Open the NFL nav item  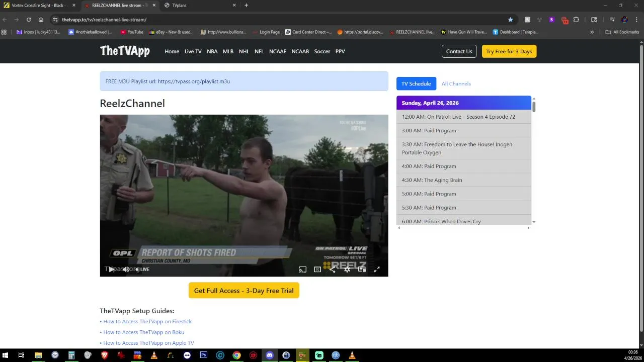pyautogui.click(x=259, y=51)
